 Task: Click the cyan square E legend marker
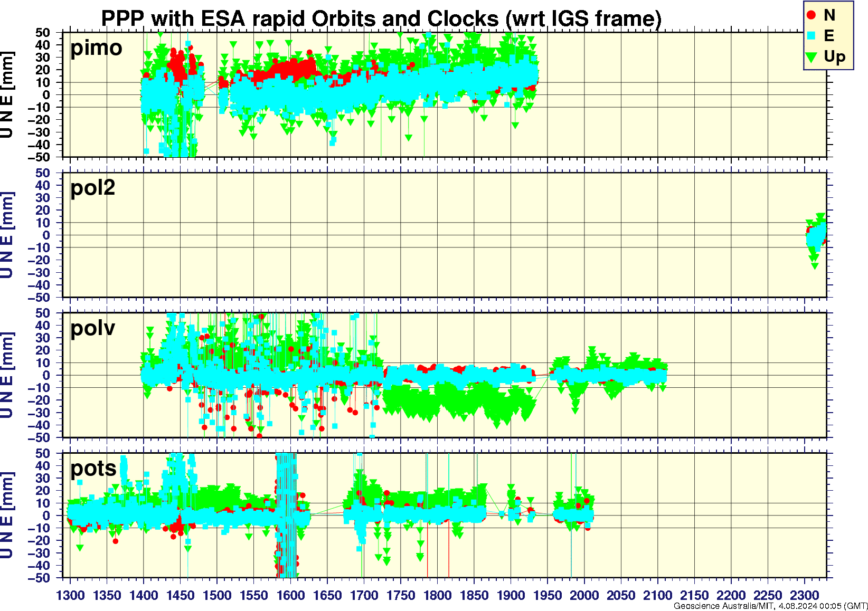click(x=812, y=36)
